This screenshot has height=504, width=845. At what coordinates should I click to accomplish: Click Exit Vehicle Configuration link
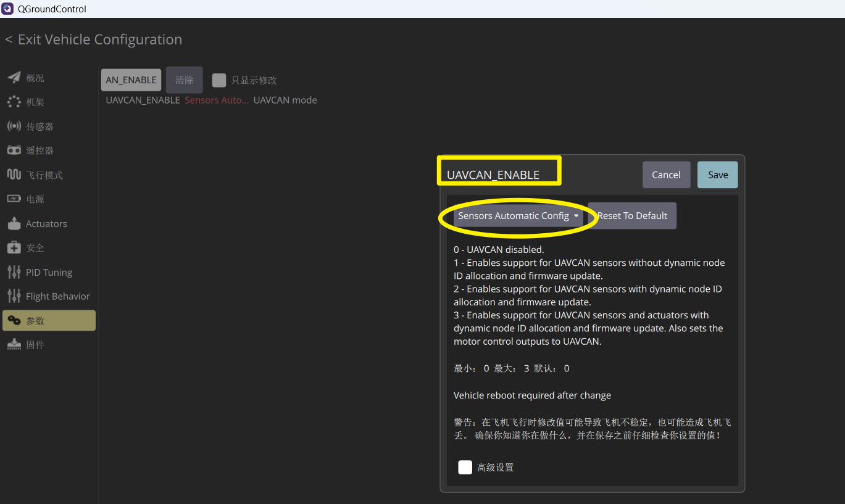pos(94,39)
